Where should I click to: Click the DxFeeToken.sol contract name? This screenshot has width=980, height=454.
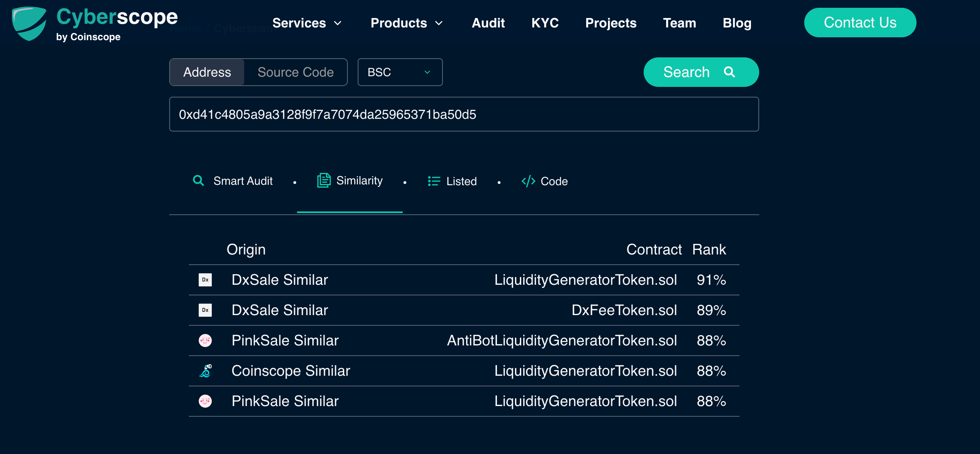[624, 310]
